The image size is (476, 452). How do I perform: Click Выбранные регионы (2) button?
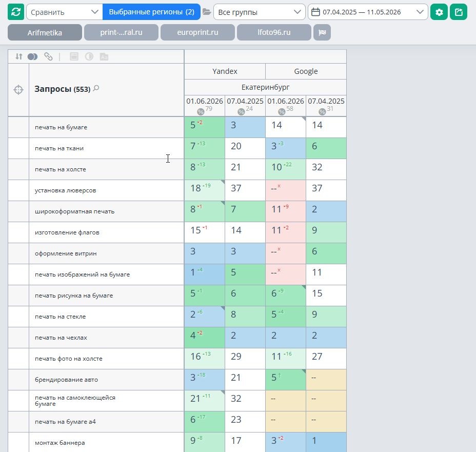click(x=151, y=12)
